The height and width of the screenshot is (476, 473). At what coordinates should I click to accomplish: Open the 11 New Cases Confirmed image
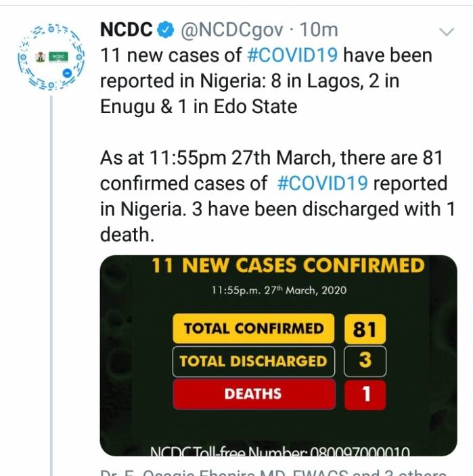tap(278, 355)
